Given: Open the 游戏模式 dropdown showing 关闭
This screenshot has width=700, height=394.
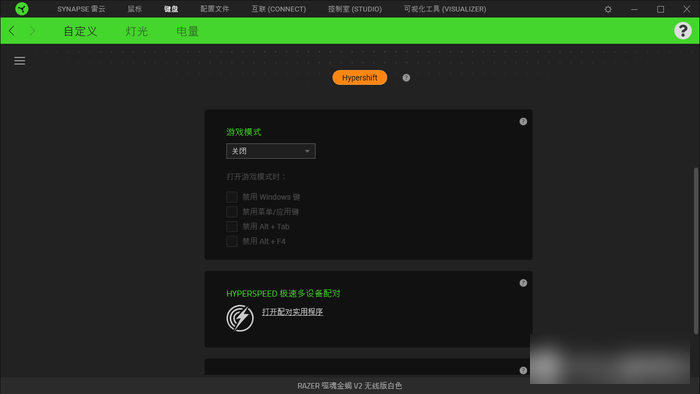Looking at the screenshot, I should pos(271,151).
